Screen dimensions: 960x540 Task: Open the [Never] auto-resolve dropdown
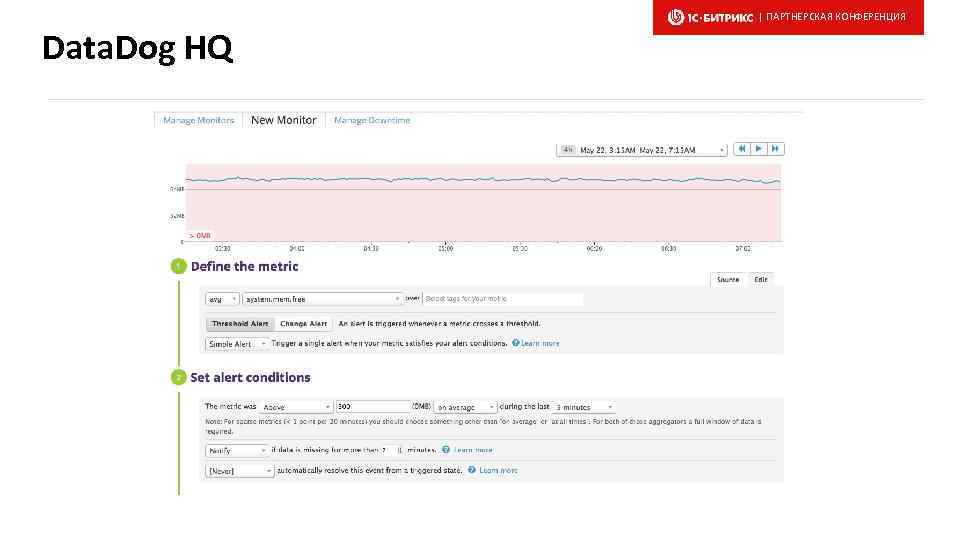(x=239, y=471)
